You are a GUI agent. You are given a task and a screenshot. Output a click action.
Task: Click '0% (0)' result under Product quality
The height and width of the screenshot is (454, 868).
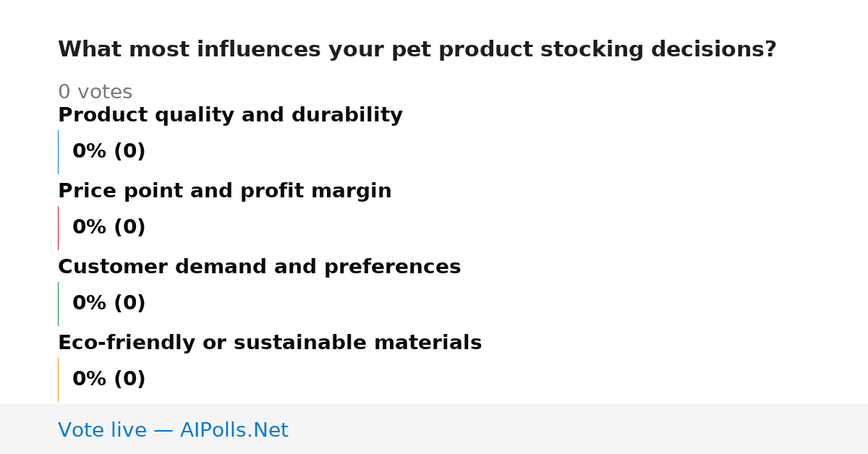[x=109, y=152]
